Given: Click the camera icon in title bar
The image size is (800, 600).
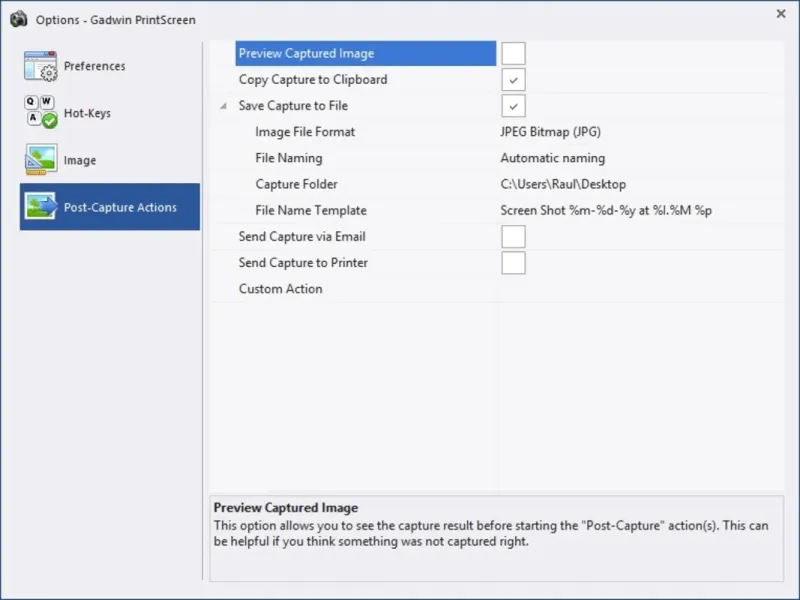Looking at the screenshot, I should 18,19.
